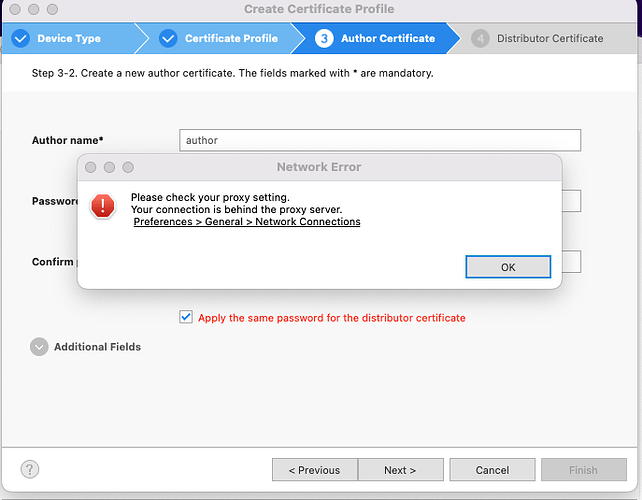
Task: Uncheck Apply the same password checkbox
Action: coord(186,317)
